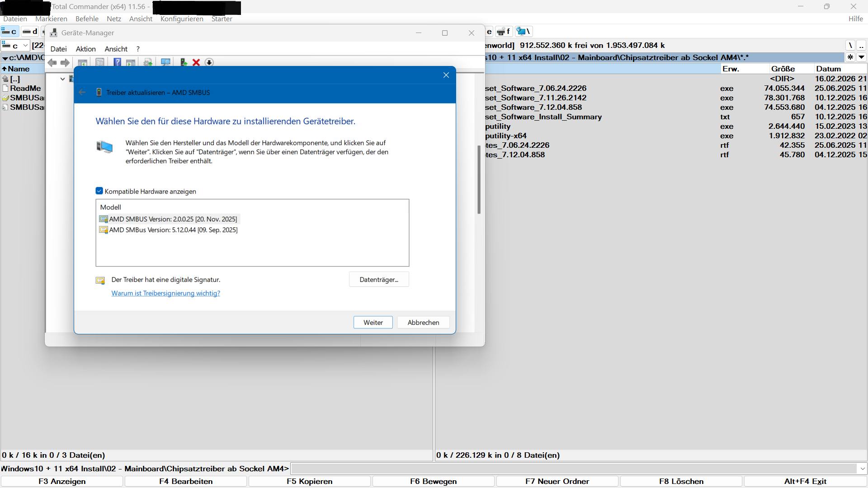Click the red X uninstall device icon
This screenshot has height=488, width=868.
196,62
